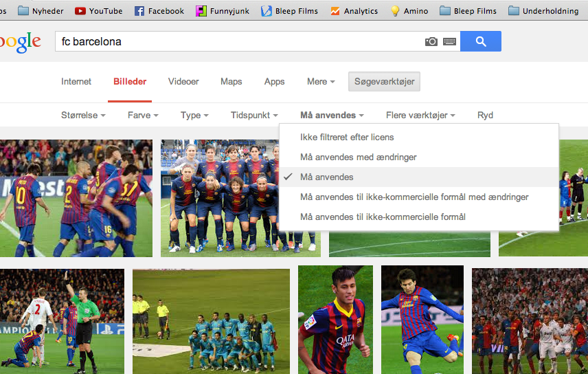The height and width of the screenshot is (374, 588).
Task: Open the first Bleep Films bookmark
Action: (289, 11)
